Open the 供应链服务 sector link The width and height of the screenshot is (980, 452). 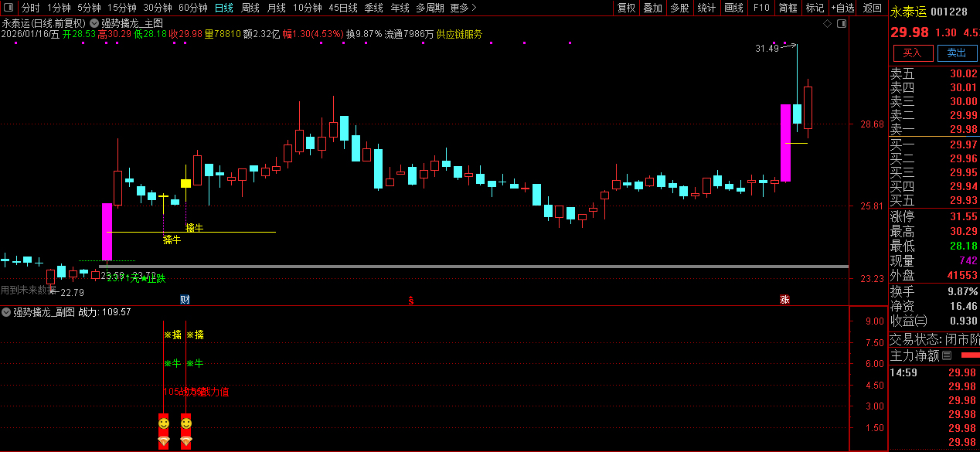click(459, 34)
